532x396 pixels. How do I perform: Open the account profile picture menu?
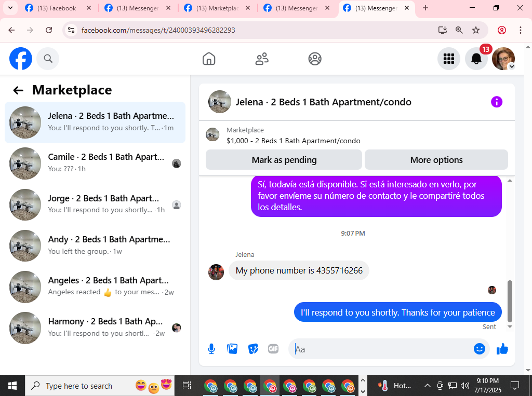click(503, 59)
